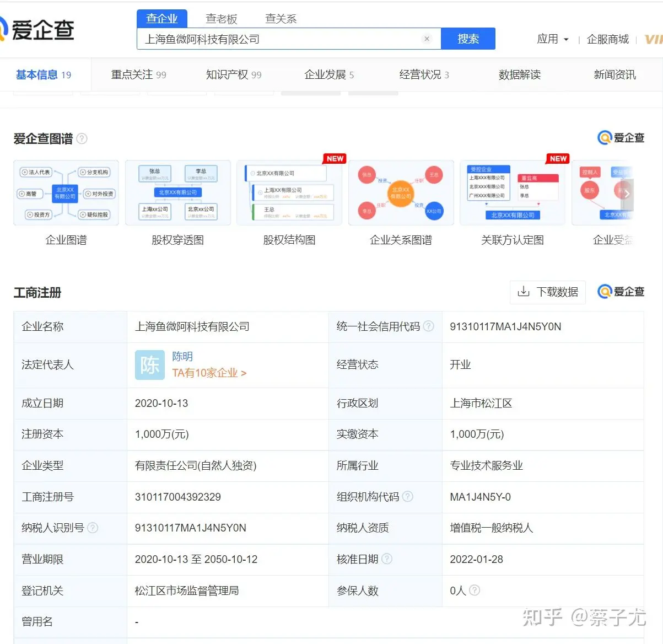
Task: Click the 爱企查 logo in header
Action: pyautogui.click(x=37, y=29)
